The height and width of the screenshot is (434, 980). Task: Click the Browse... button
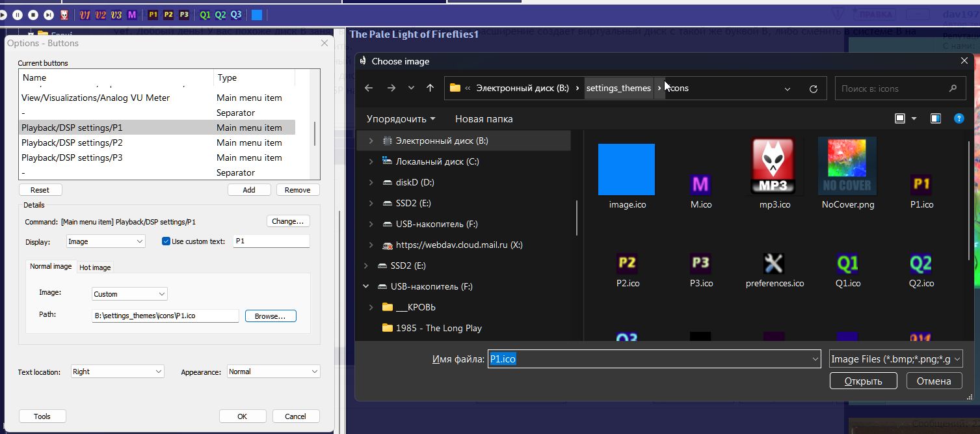(270, 316)
